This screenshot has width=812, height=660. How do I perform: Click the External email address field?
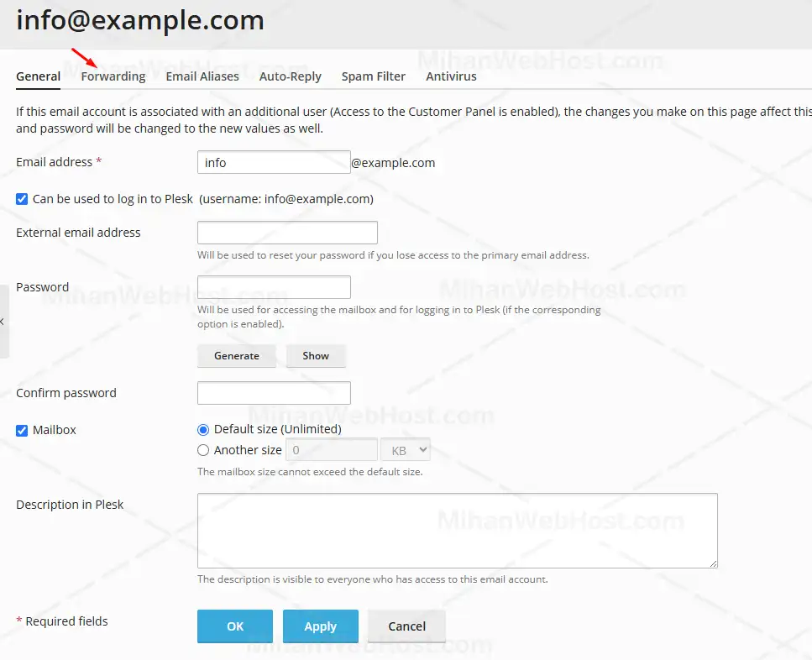287,233
